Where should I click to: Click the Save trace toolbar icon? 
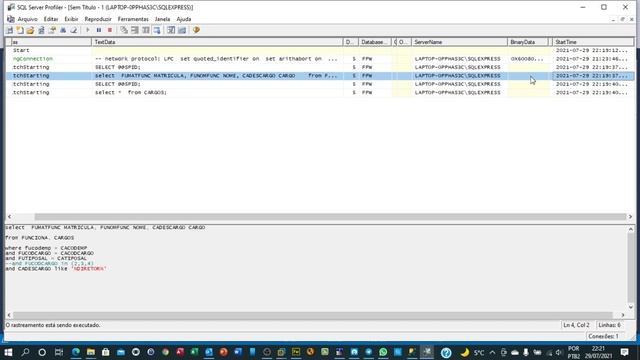[41, 30]
